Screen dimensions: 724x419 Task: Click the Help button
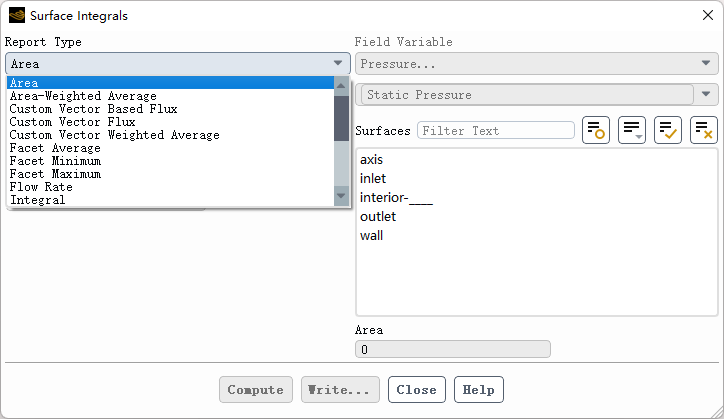pos(479,389)
